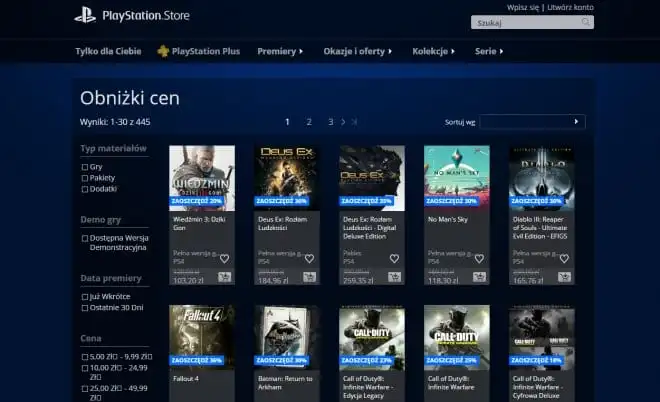Click the PlayStation Plus yellow icon

(x=163, y=51)
